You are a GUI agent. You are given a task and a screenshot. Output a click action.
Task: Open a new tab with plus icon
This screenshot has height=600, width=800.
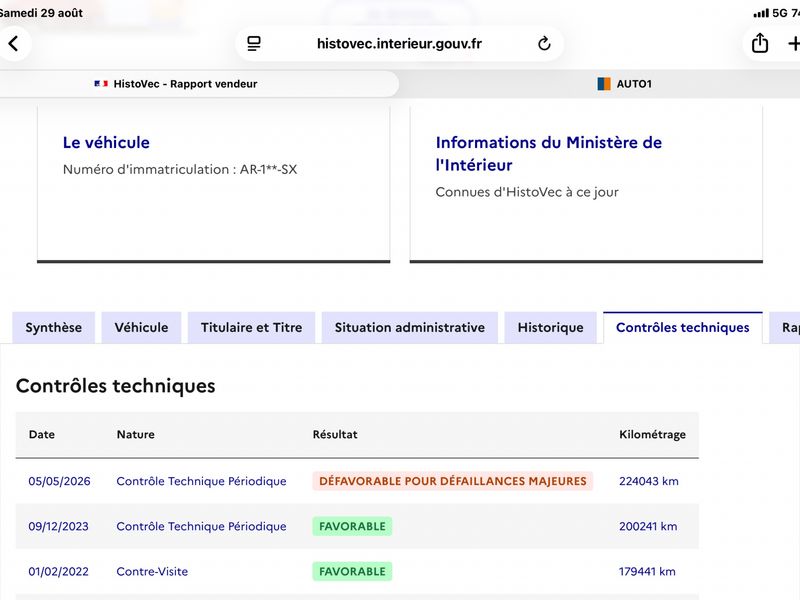click(793, 44)
